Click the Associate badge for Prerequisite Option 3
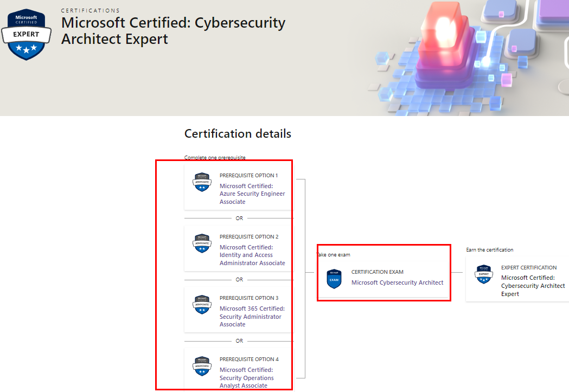Screen dimensions: 569x392 202,305
